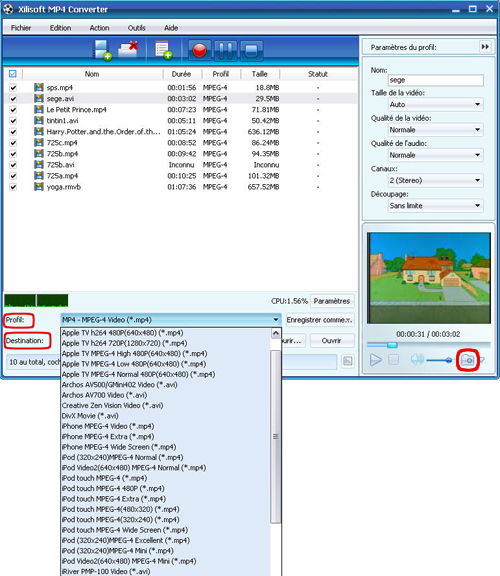Stop conversion with the stop button
500x576 pixels.
pyautogui.click(x=251, y=50)
